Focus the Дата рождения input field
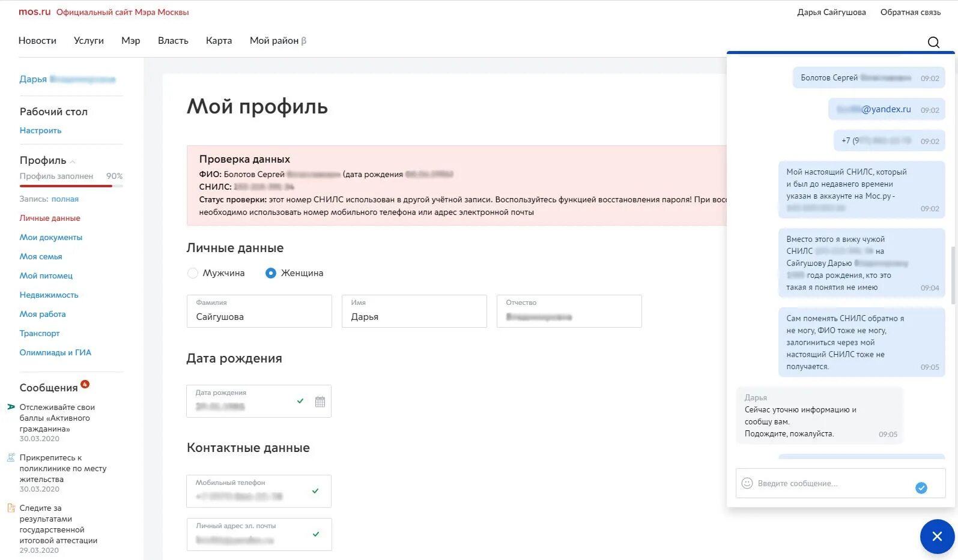Viewport: 958px width, 560px height. [x=259, y=401]
